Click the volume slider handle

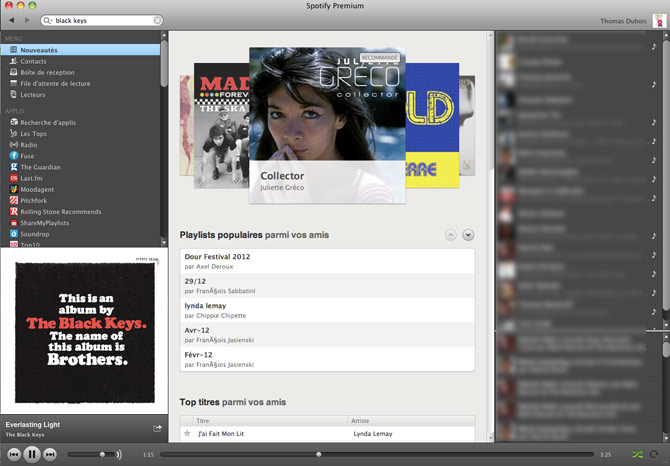click(102, 454)
